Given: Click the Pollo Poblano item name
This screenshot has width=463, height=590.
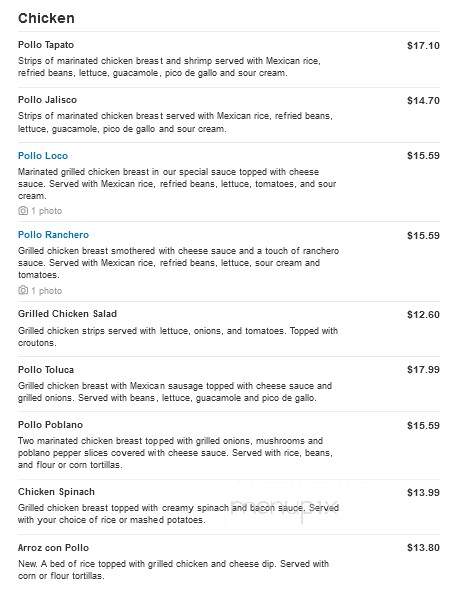Looking at the screenshot, I should point(50,424).
